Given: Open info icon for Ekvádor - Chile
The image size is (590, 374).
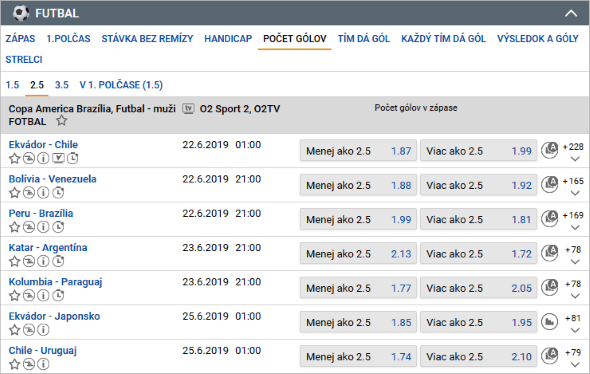Looking at the screenshot, I should [43, 158].
